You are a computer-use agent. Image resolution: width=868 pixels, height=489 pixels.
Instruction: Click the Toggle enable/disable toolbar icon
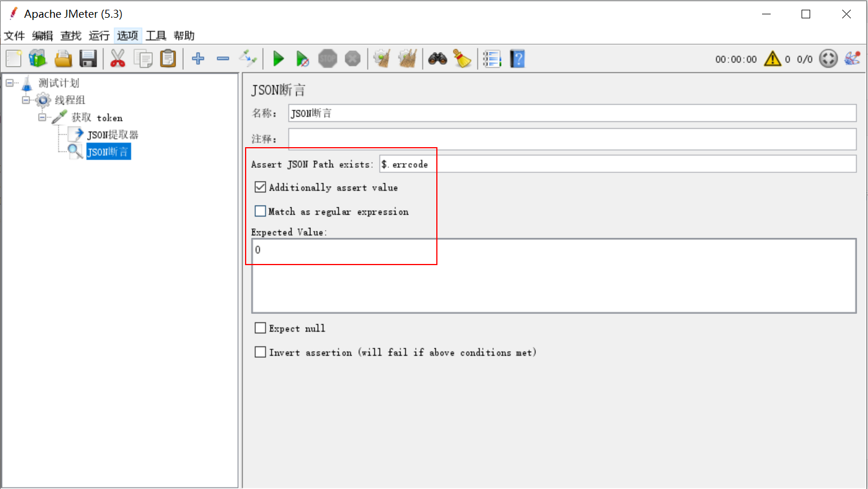click(x=248, y=58)
